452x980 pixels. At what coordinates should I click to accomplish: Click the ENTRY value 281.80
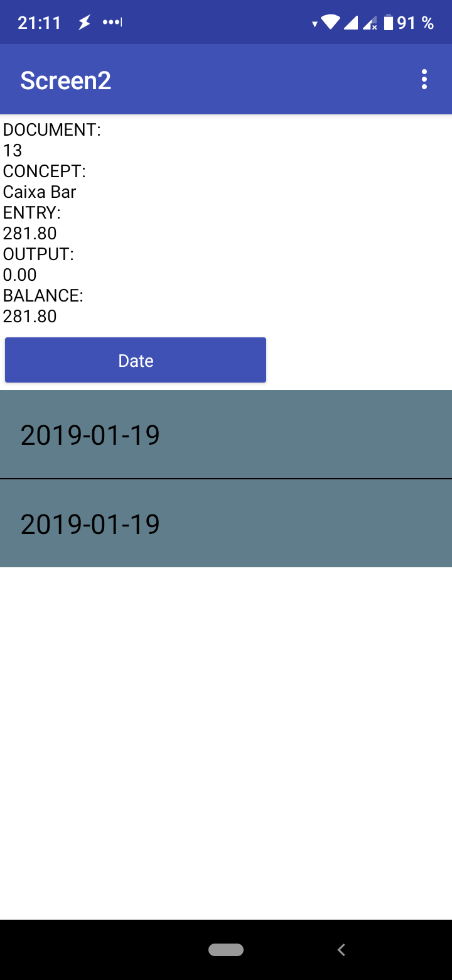pos(30,233)
